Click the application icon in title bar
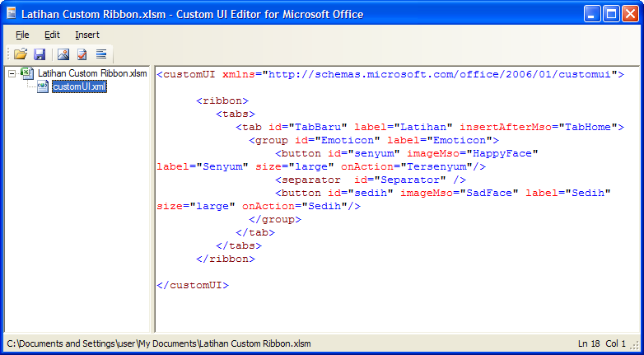644x355 pixels. point(11,13)
